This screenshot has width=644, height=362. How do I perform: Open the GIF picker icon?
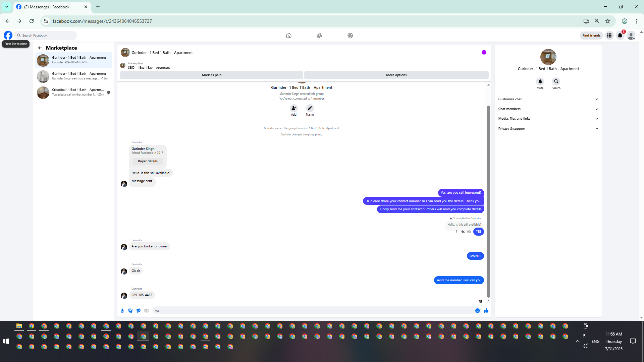pos(147,311)
